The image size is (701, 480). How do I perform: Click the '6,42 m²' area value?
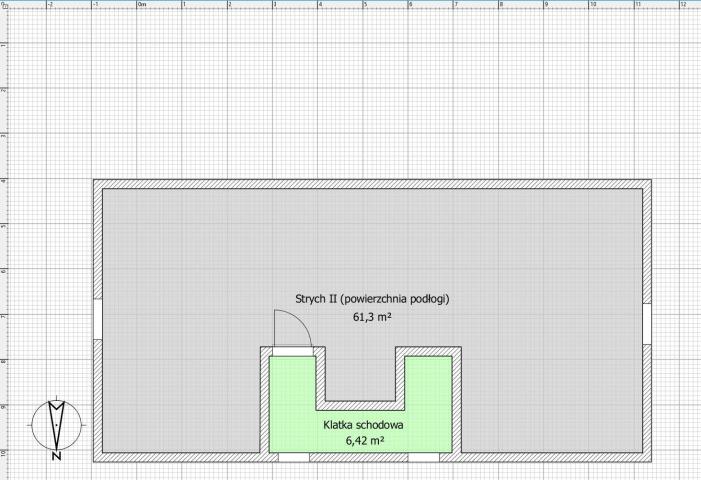pyautogui.click(x=365, y=441)
